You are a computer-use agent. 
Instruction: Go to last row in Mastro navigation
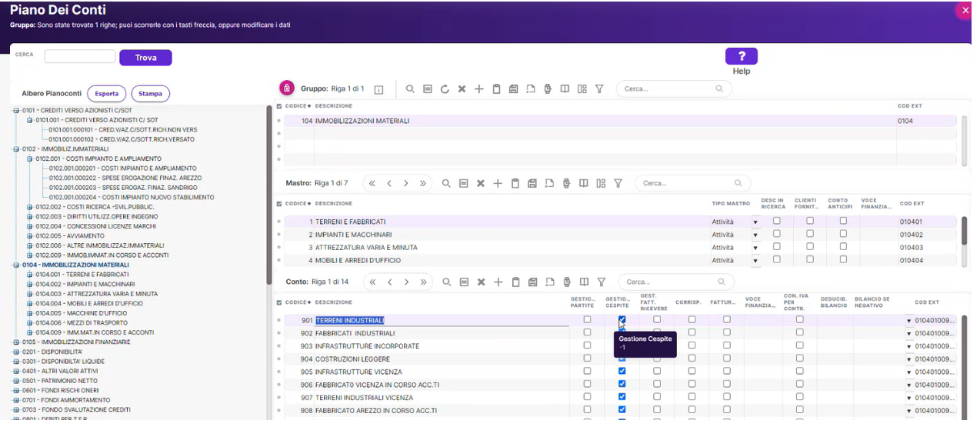423,183
